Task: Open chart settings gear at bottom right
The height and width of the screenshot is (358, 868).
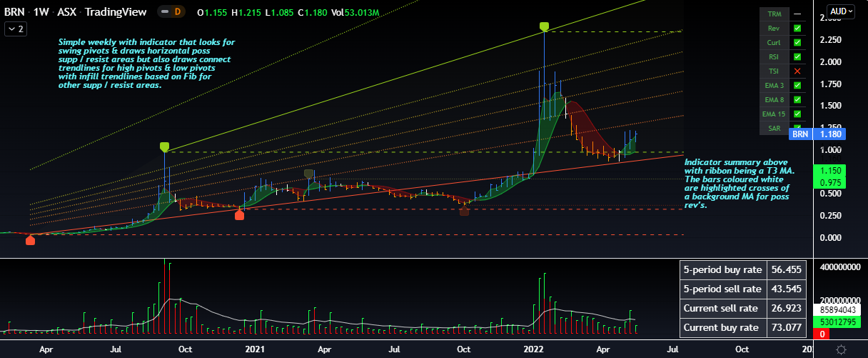Action: tap(841, 349)
